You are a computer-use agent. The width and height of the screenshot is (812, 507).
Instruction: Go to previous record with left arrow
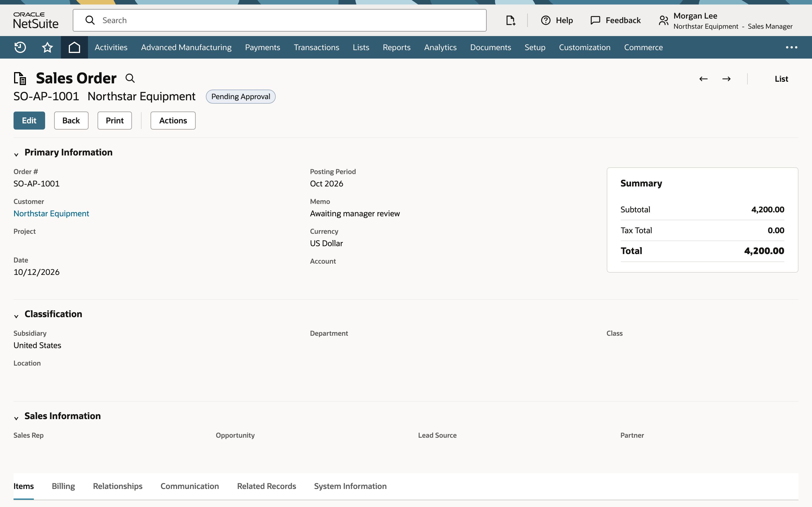tap(703, 79)
